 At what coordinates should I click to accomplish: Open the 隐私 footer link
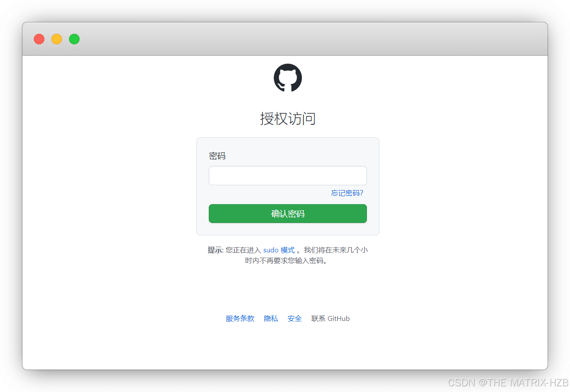271,319
